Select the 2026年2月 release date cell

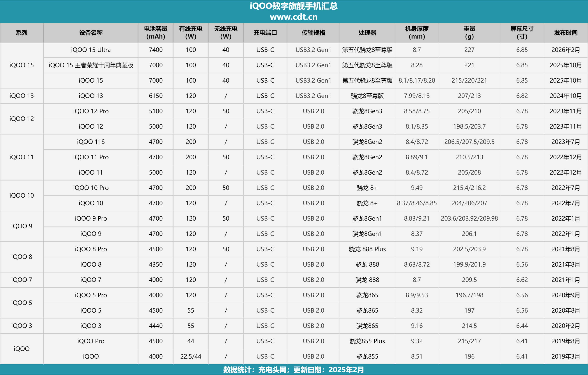tap(565, 50)
